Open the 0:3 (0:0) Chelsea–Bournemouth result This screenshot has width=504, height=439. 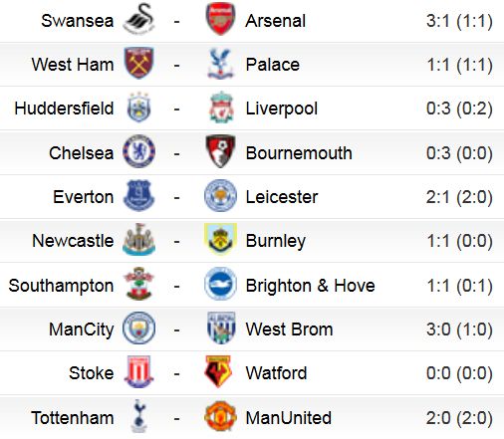pyautogui.click(x=459, y=153)
